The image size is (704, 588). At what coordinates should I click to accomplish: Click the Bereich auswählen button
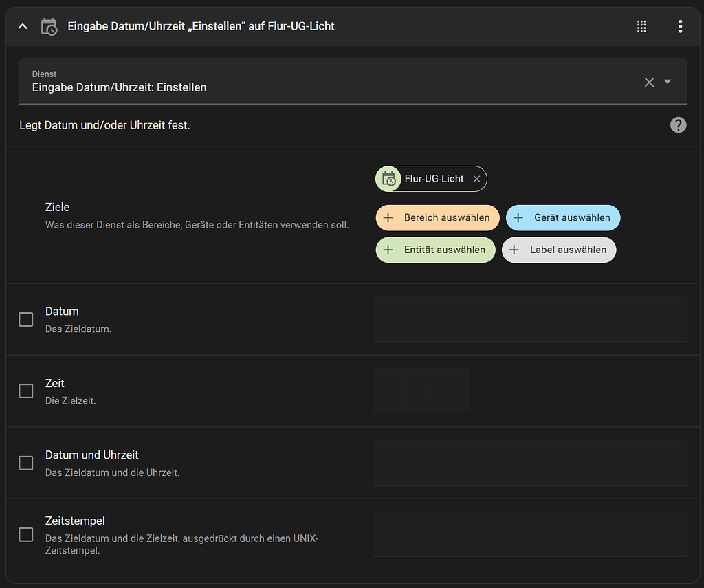pyautogui.click(x=437, y=217)
